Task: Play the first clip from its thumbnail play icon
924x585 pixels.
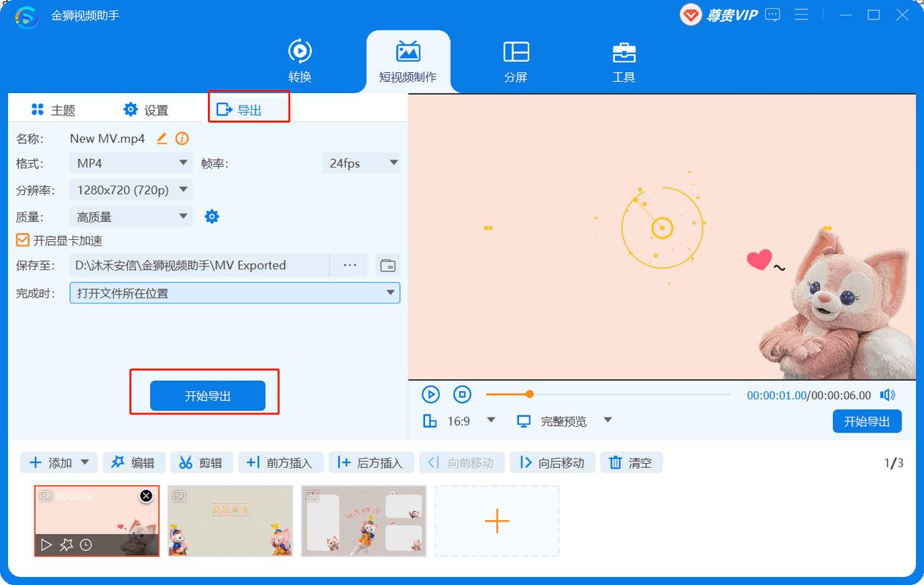Action: coord(47,545)
